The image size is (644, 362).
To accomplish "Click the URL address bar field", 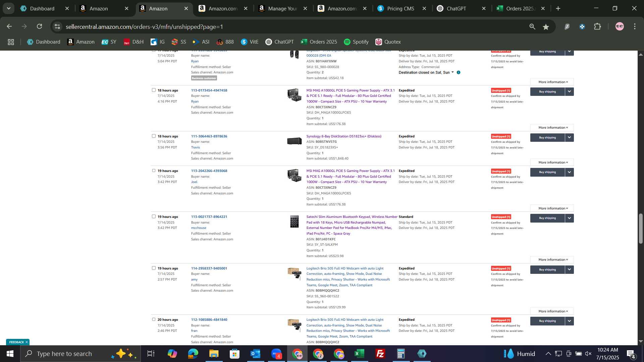I will (292, 26).
